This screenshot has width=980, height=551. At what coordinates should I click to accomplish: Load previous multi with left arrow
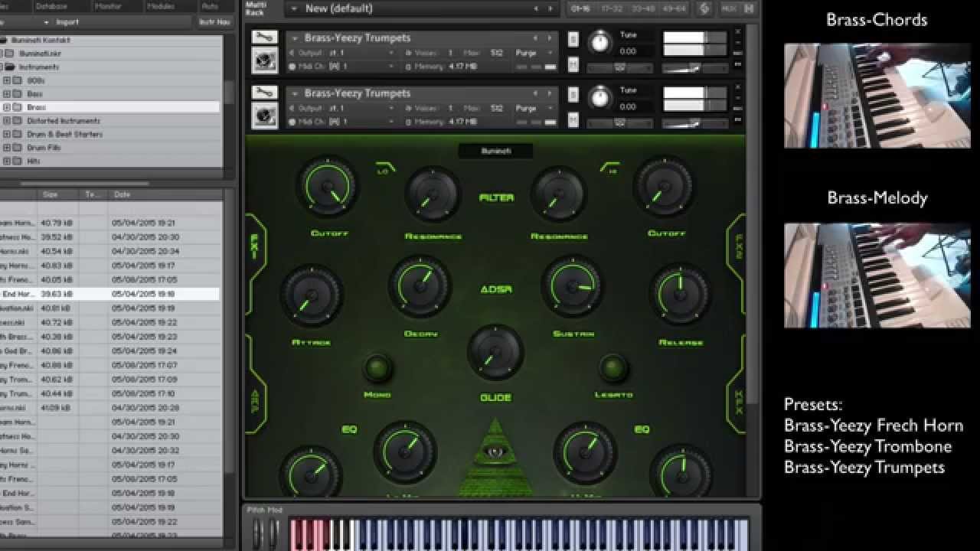coord(536,9)
